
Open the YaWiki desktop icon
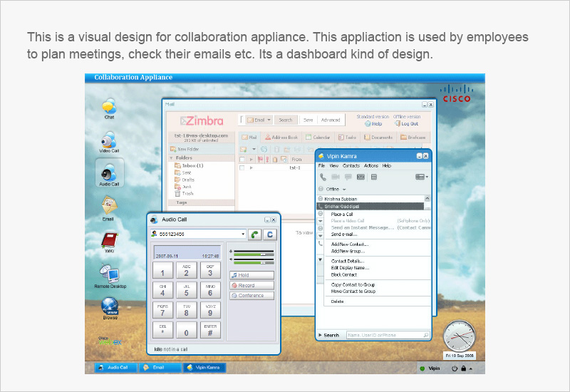[x=109, y=242]
